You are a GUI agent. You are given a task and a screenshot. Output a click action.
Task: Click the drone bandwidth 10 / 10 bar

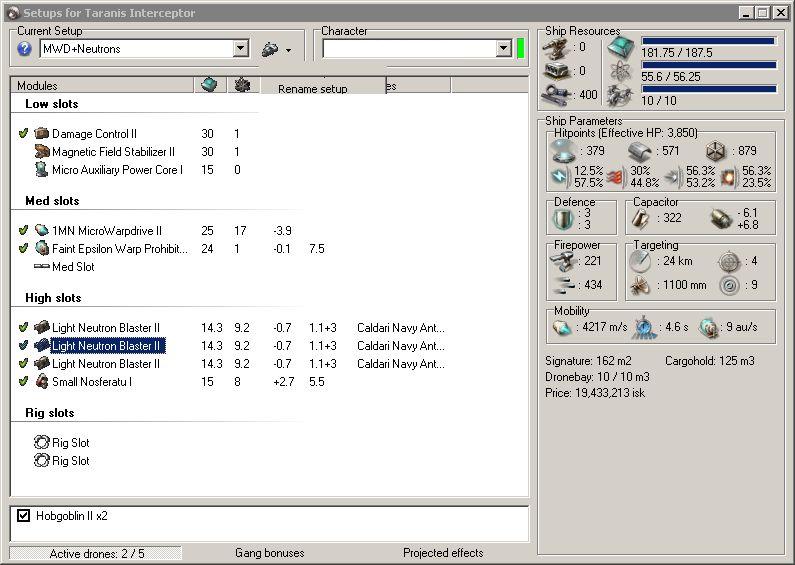[x=708, y=89]
